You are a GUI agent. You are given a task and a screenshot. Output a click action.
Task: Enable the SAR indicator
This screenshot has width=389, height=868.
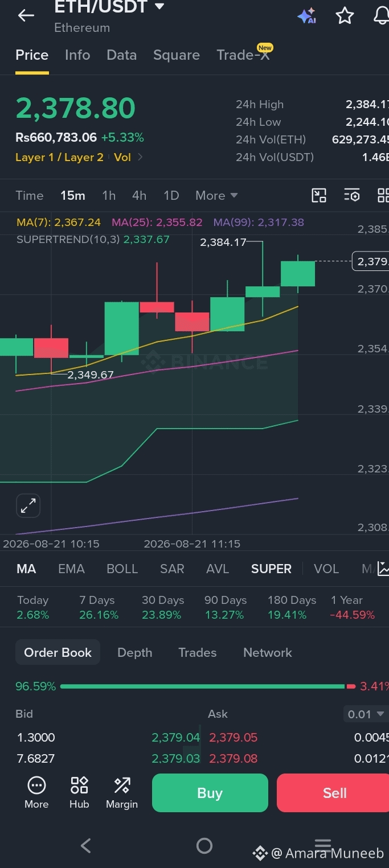coord(172,569)
